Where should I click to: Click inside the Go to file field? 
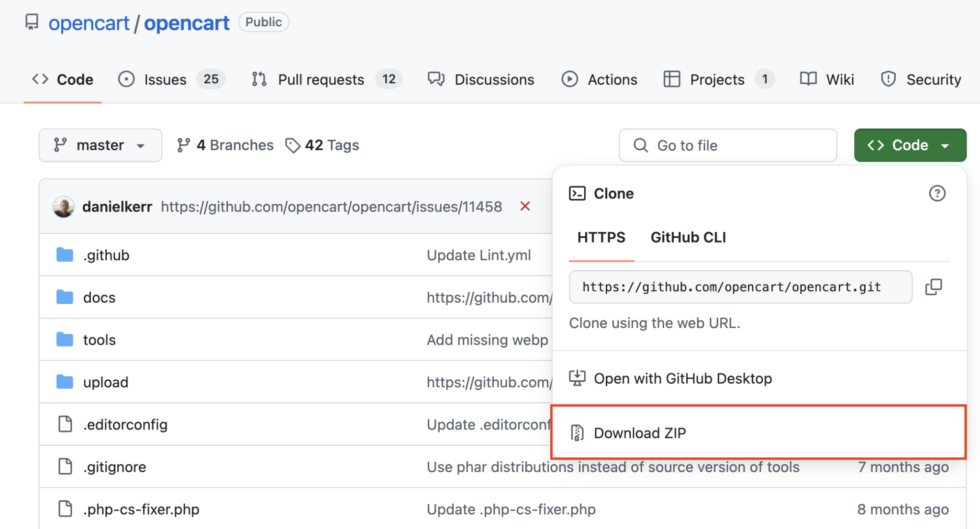pyautogui.click(x=727, y=145)
